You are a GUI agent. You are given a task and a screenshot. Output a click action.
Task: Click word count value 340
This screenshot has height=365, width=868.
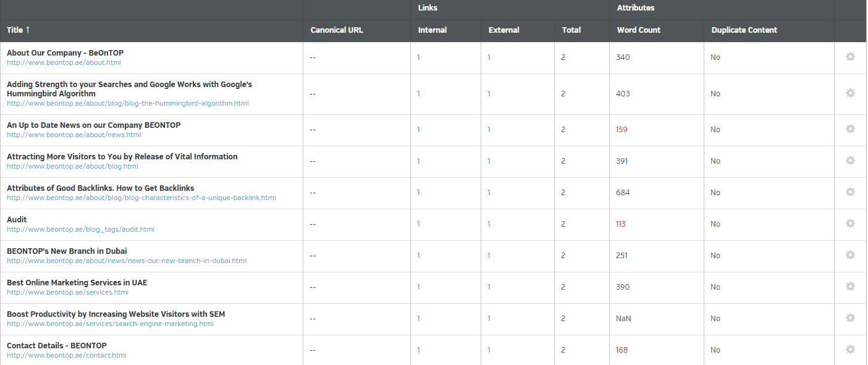(x=623, y=57)
